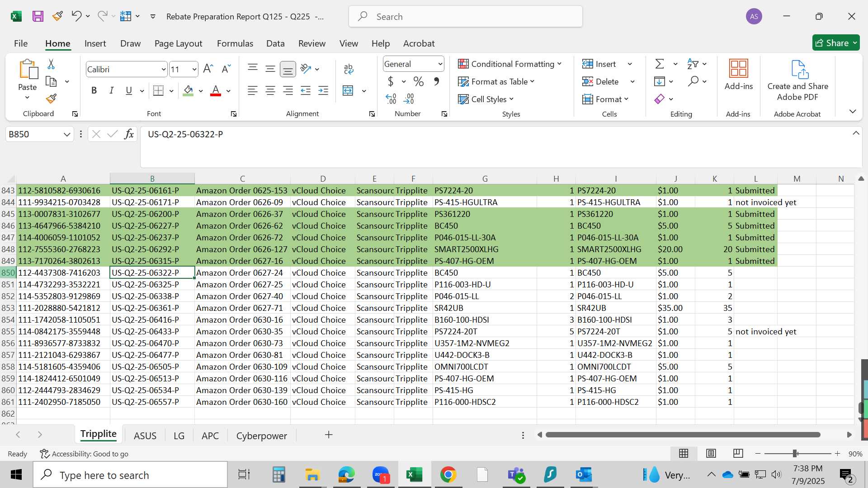The width and height of the screenshot is (868, 488).
Task: Click Accessibility: Good to go status
Action: coord(84,454)
